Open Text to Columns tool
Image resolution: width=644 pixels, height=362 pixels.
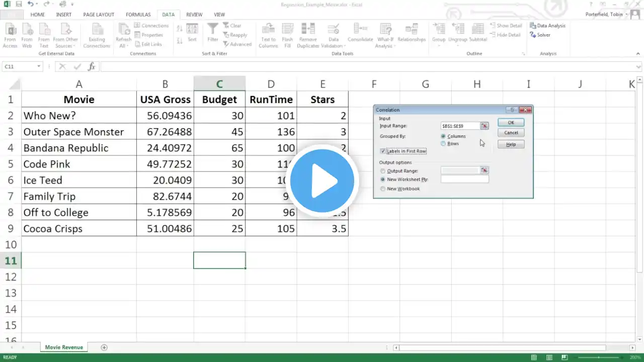click(x=268, y=29)
